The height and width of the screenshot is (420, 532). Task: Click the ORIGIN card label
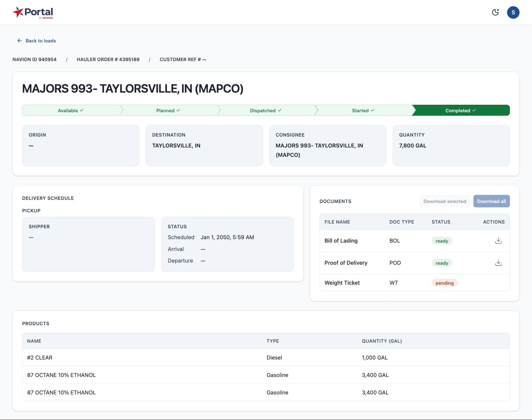coord(37,135)
